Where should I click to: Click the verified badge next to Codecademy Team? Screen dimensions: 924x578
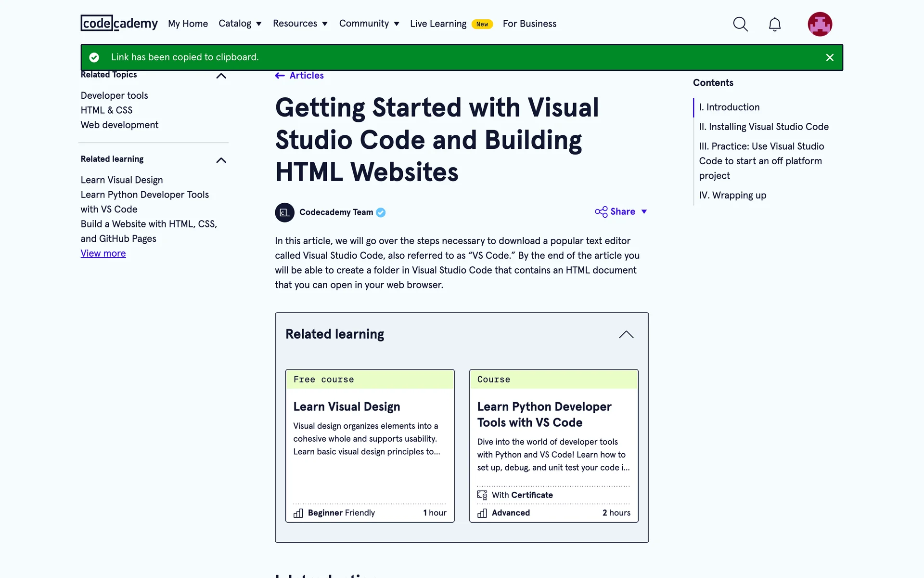click(x=381, y=212)
